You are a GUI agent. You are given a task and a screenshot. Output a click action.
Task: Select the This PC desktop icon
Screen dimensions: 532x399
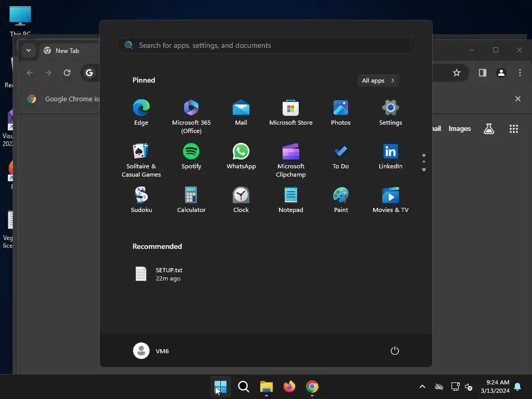point(20,20)
